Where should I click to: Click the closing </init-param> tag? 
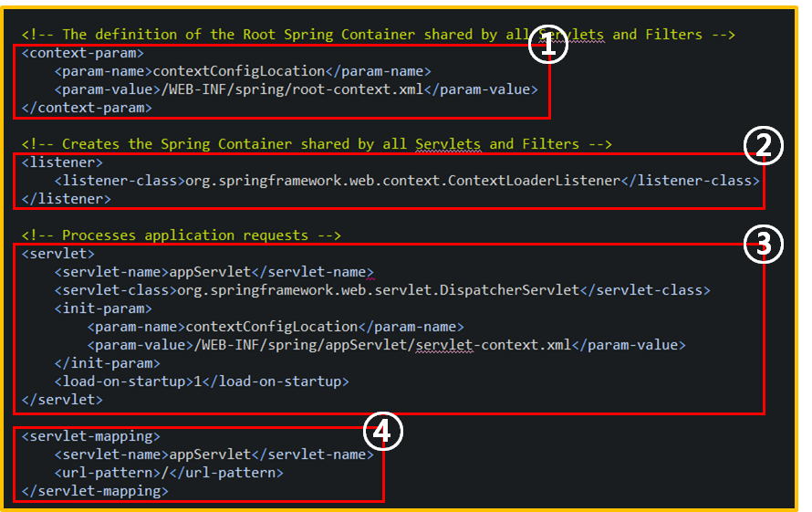[107, 363]
